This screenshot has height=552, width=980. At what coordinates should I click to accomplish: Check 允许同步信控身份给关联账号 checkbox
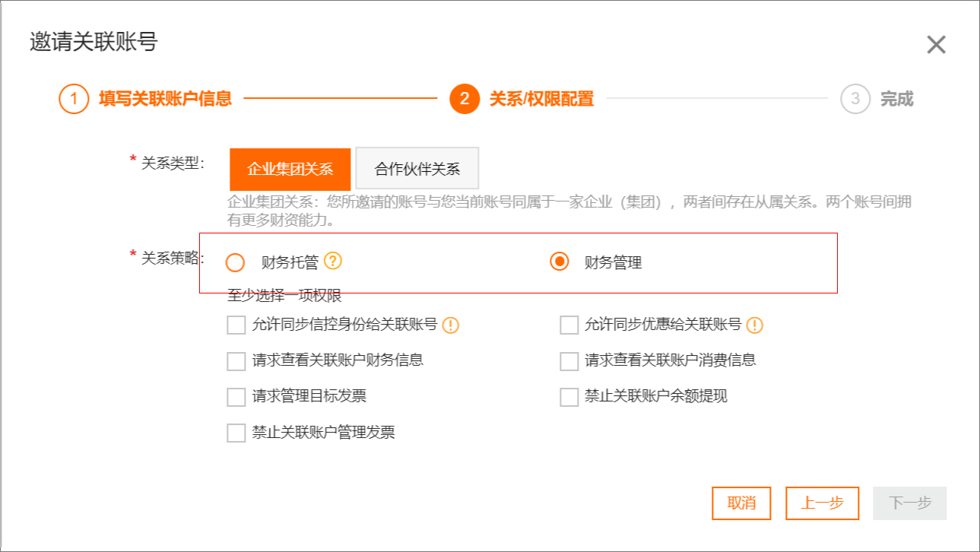click(236, 325)
